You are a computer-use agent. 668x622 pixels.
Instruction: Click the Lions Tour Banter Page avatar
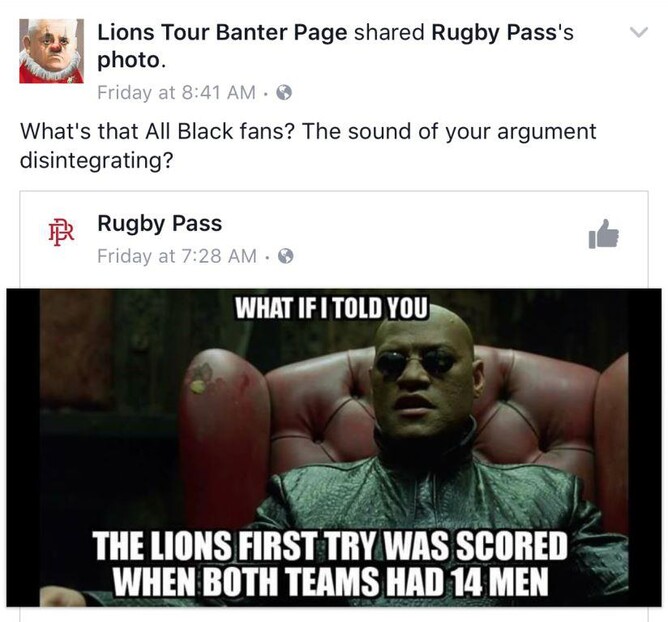click(x=51, y=51)
